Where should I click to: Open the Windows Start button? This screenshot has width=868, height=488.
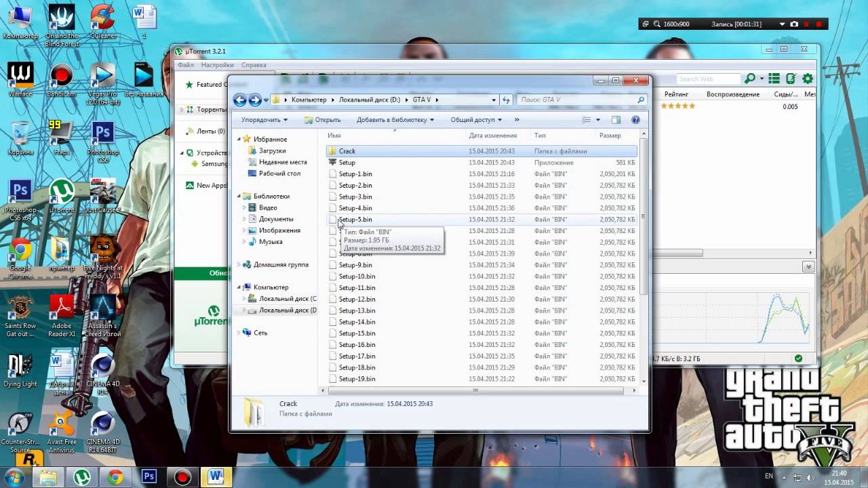(15, 477)
